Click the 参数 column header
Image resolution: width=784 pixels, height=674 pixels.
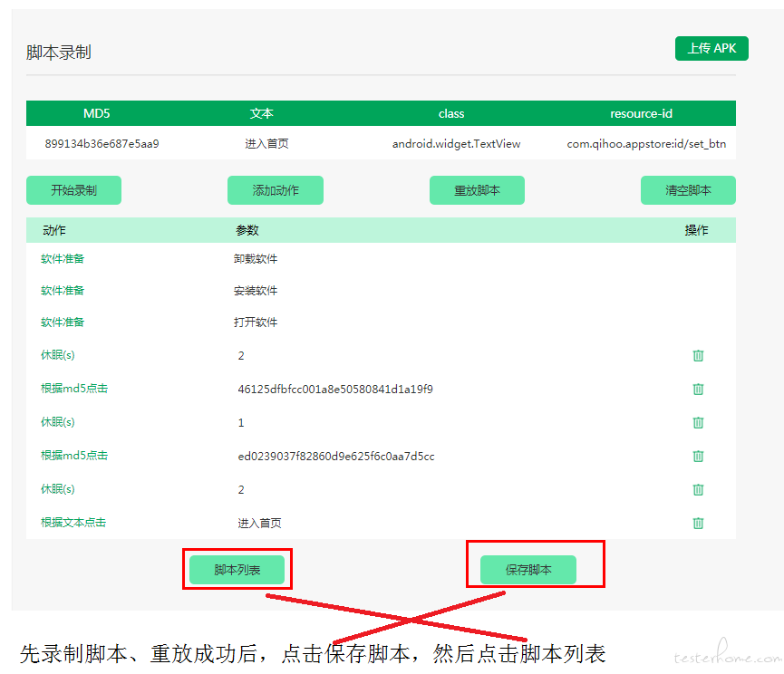coord(247,230)
